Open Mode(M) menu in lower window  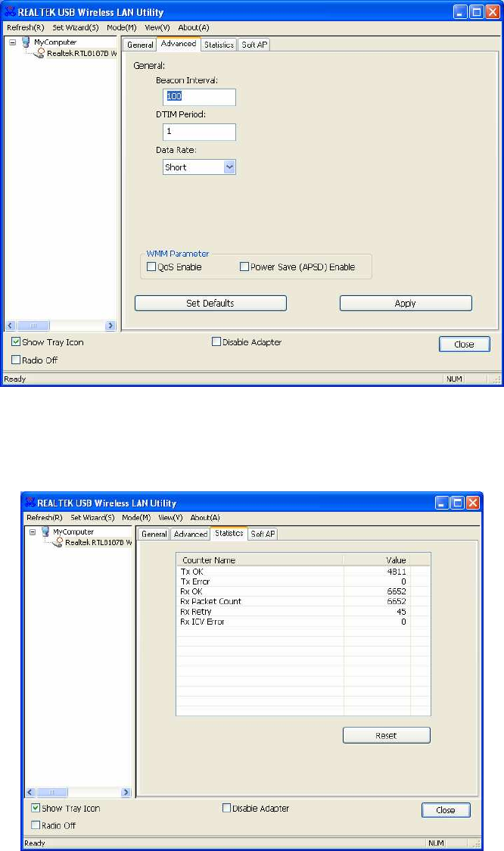pyautogui.click(x=136, y=518)
